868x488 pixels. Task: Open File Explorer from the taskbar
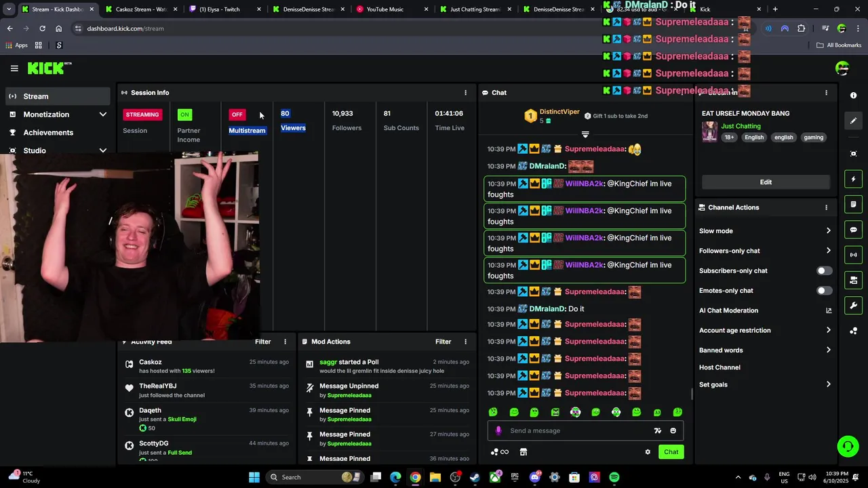point(435,477)
